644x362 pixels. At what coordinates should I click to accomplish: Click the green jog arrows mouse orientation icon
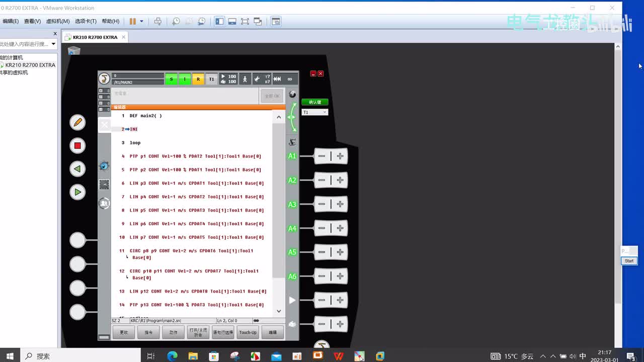[292, 117]
